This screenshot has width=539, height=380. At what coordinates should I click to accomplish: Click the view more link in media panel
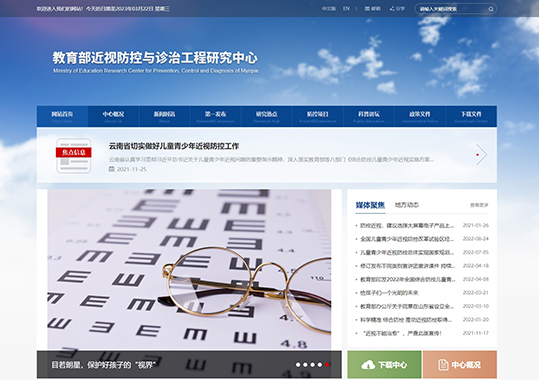point(479,205)
